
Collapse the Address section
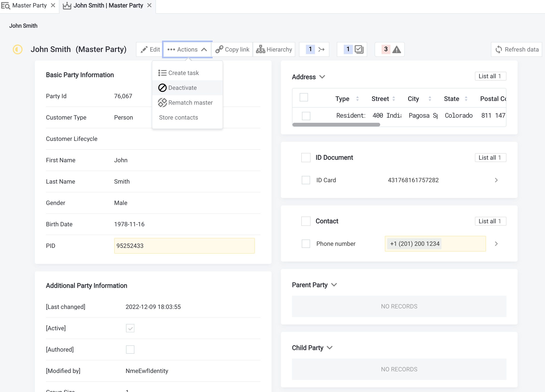tap(322, 77)
